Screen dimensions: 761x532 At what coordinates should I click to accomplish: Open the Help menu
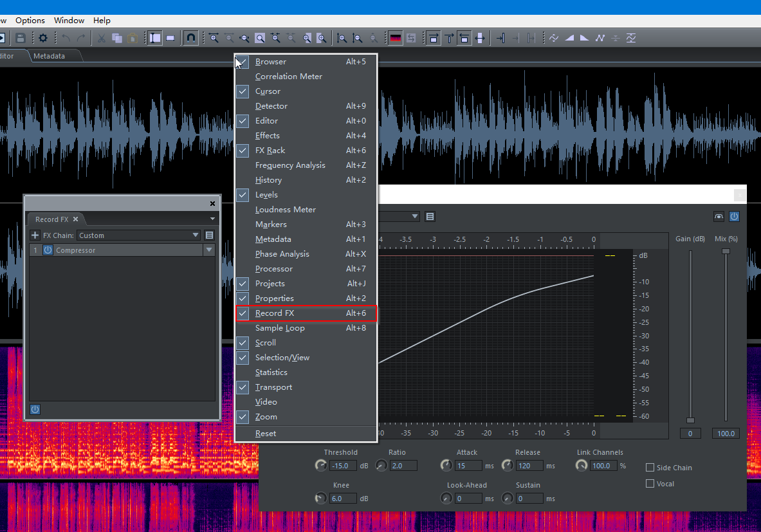tap(102, 21)
